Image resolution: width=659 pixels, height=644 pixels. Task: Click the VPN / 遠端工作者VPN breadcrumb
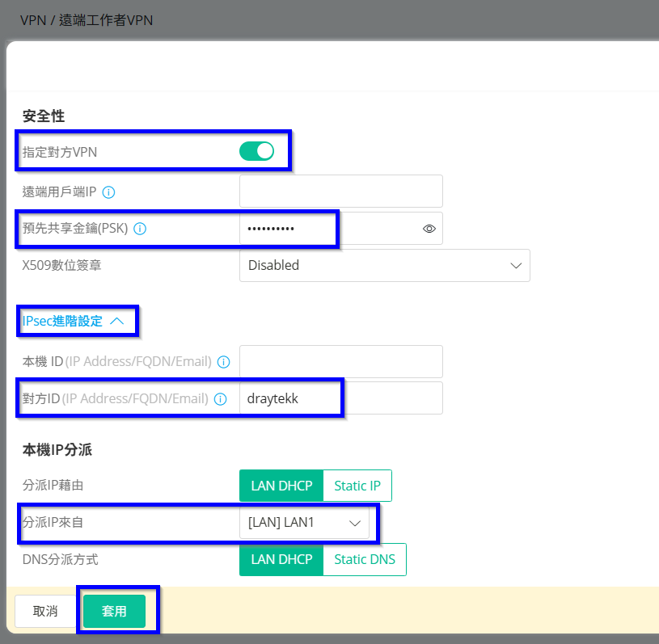tap(87, 20)
